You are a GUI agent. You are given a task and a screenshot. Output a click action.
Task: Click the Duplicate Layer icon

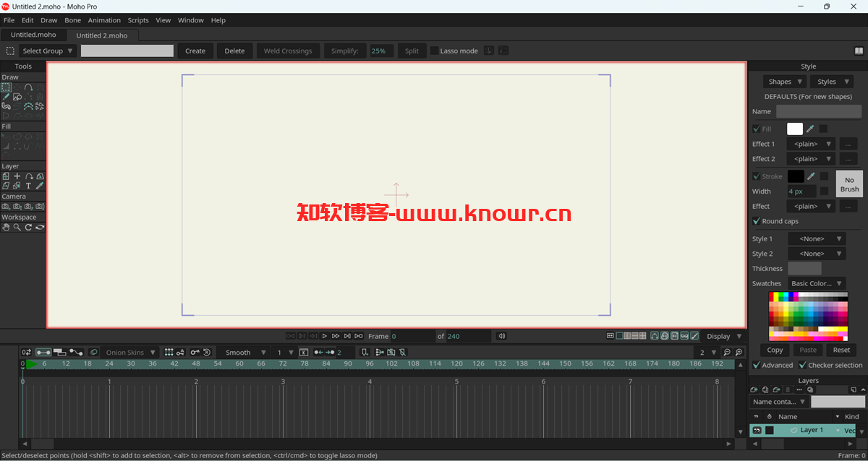click(x=765, y=389)
